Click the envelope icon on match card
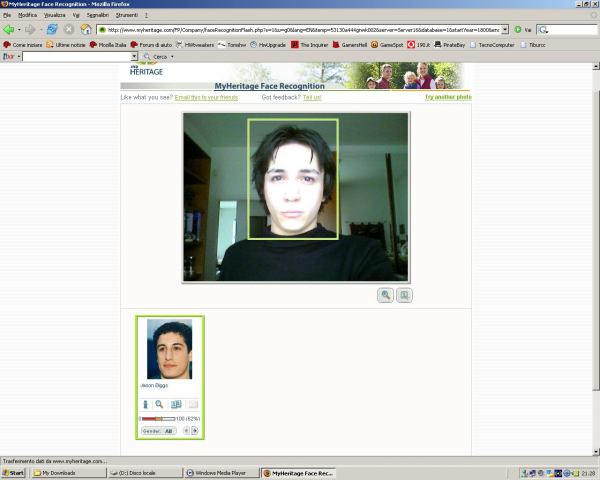The width and height of the screenshot is (600, 480). [194, 404]
